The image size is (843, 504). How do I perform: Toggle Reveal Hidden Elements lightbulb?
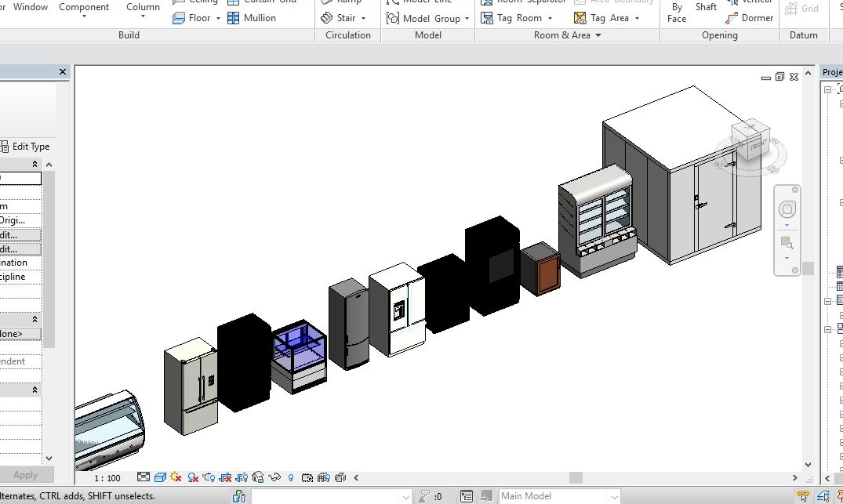tap(291, 477)
